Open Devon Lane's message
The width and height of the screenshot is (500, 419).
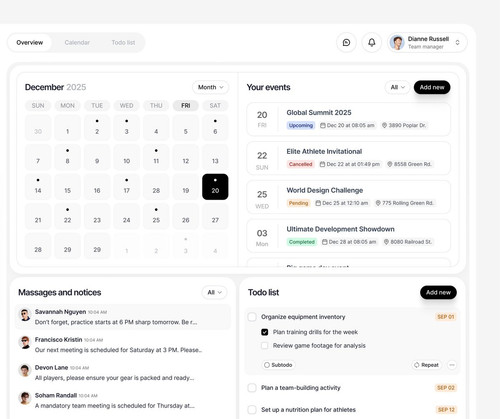click(123, 373)
